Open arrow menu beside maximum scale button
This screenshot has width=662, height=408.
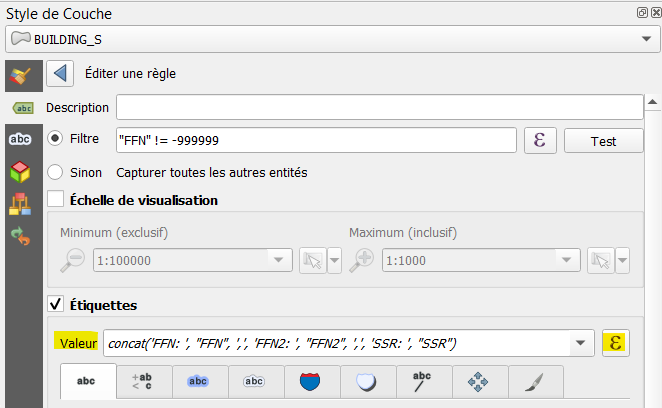pyautogui.click(x=623, y=261)
